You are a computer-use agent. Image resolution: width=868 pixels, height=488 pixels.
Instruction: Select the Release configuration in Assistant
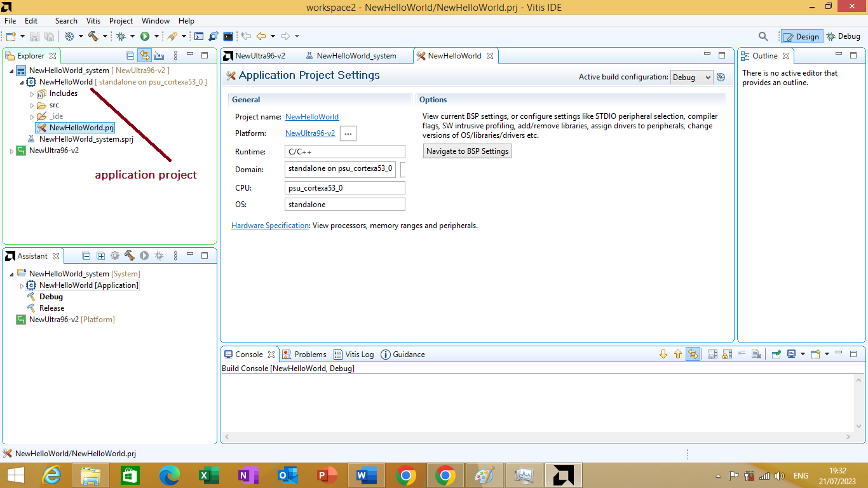coord(51,308)
